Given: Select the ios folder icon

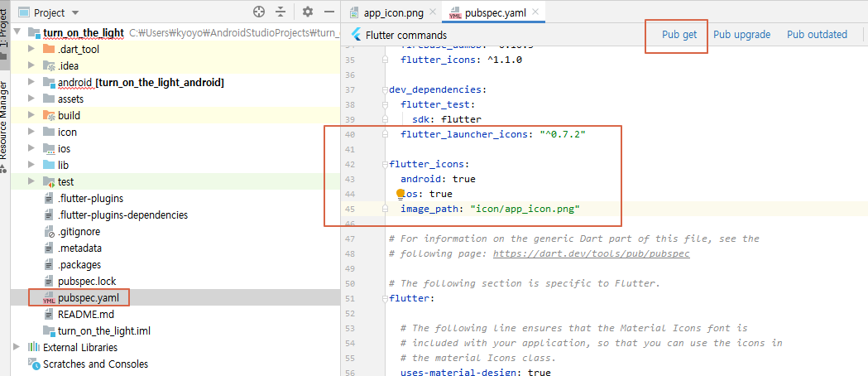Looking at the screenshot, I should pos(48,149).
